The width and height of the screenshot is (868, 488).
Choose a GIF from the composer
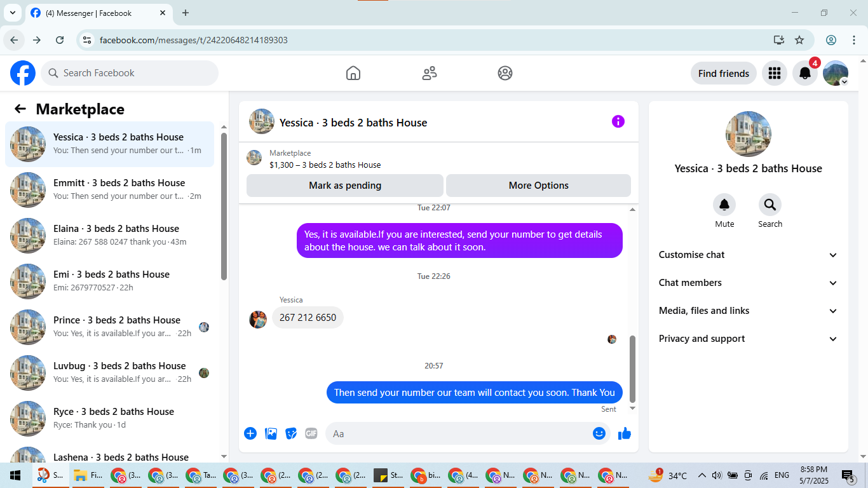[x=311, y=433]
